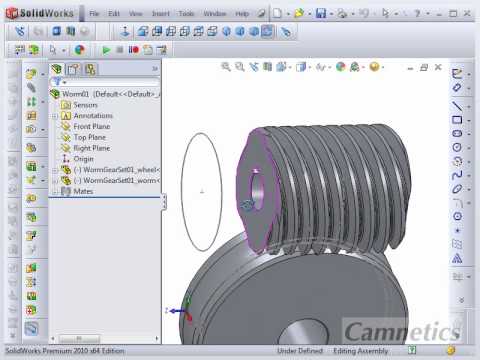
Task: Select the Arc sketch tool
Action: 457,161
